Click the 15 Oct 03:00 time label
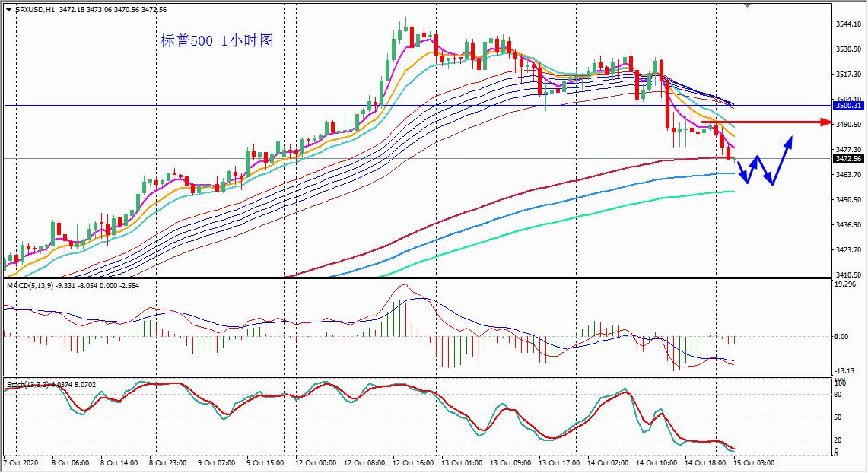This screenshot has width=868, height=473. 754,462
